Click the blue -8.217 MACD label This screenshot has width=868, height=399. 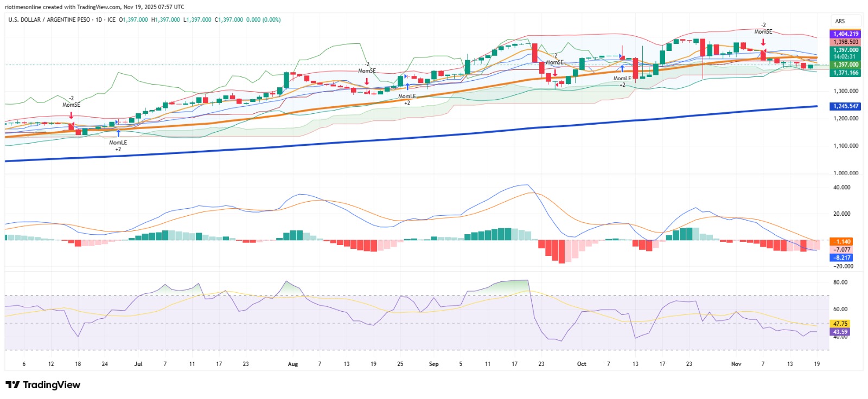[841, 258]
